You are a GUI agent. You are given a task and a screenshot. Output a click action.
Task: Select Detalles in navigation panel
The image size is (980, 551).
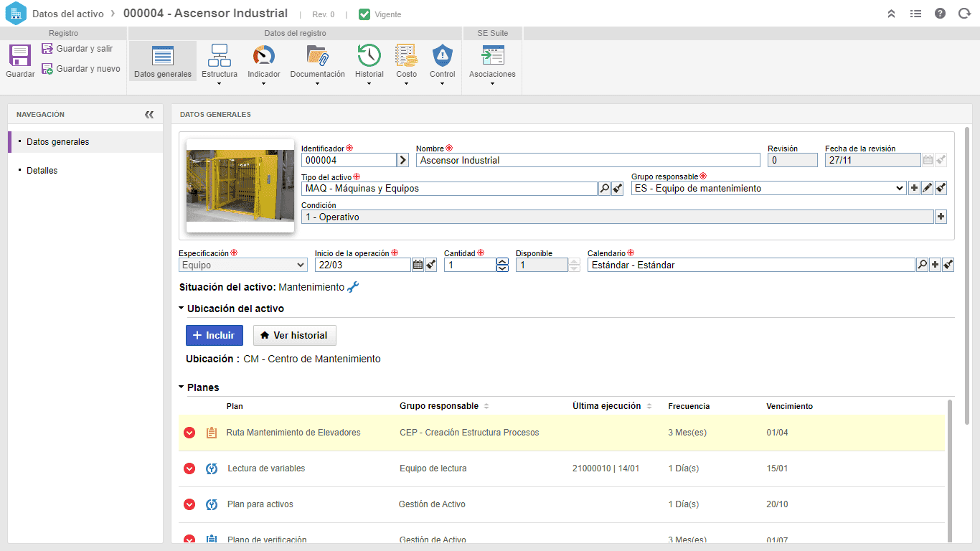click(x=85, y=171)
